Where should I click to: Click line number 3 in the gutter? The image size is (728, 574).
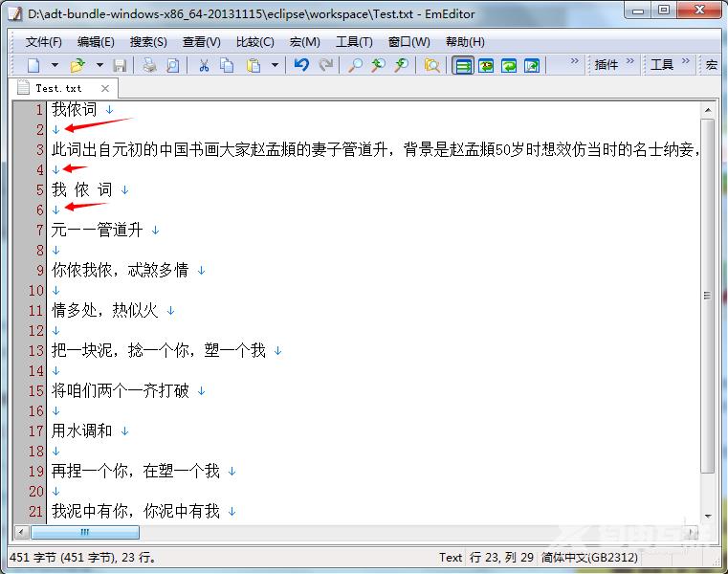40,149
